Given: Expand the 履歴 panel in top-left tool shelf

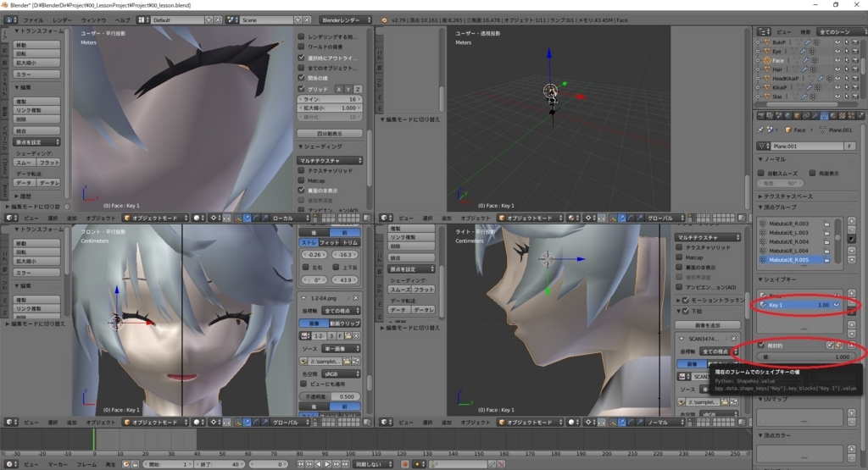Looking at the screenshot, I should (23, 196).
